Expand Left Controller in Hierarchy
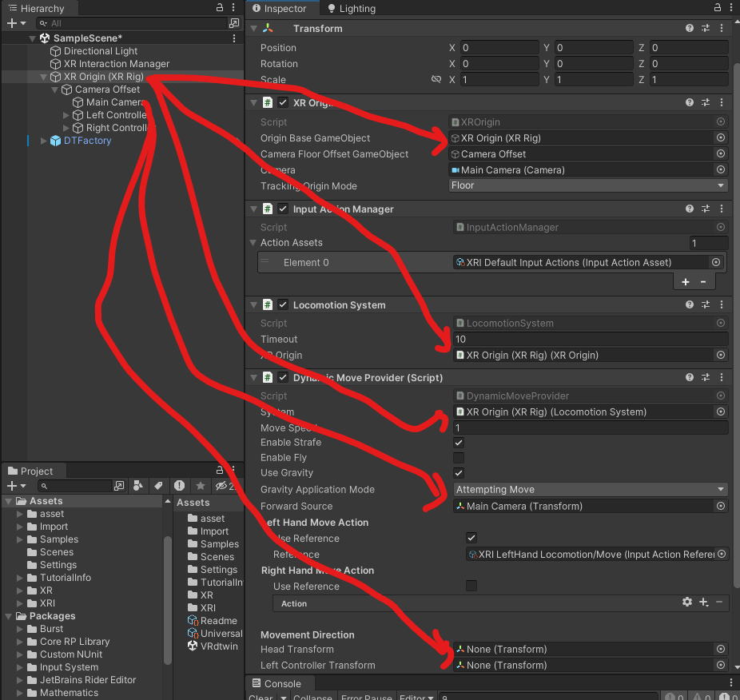The image size is (740, 700). pyautogui.click(x=66, y=115)
